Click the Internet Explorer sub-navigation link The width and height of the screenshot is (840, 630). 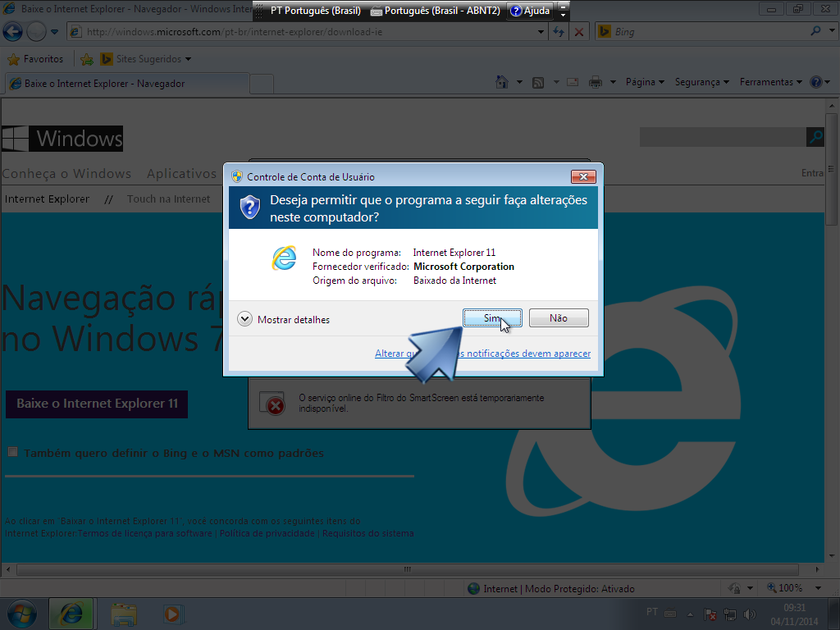[x=47, y=199]
